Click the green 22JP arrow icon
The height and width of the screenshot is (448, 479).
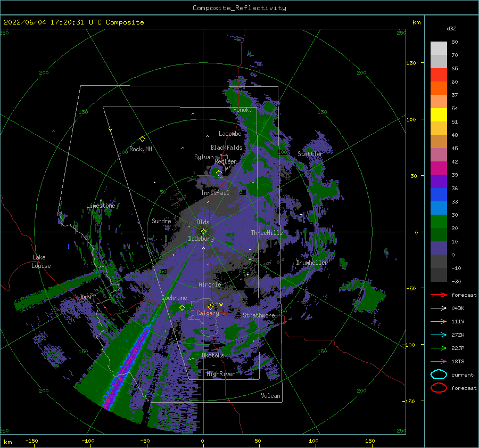439,348
